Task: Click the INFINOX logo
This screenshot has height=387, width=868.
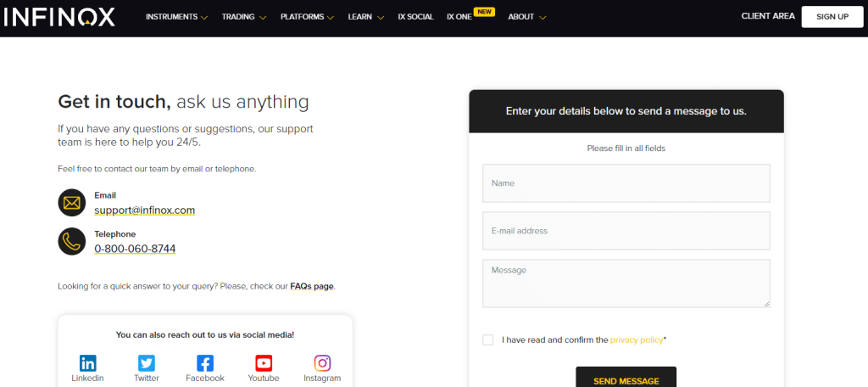Action: tap(59, 17)
